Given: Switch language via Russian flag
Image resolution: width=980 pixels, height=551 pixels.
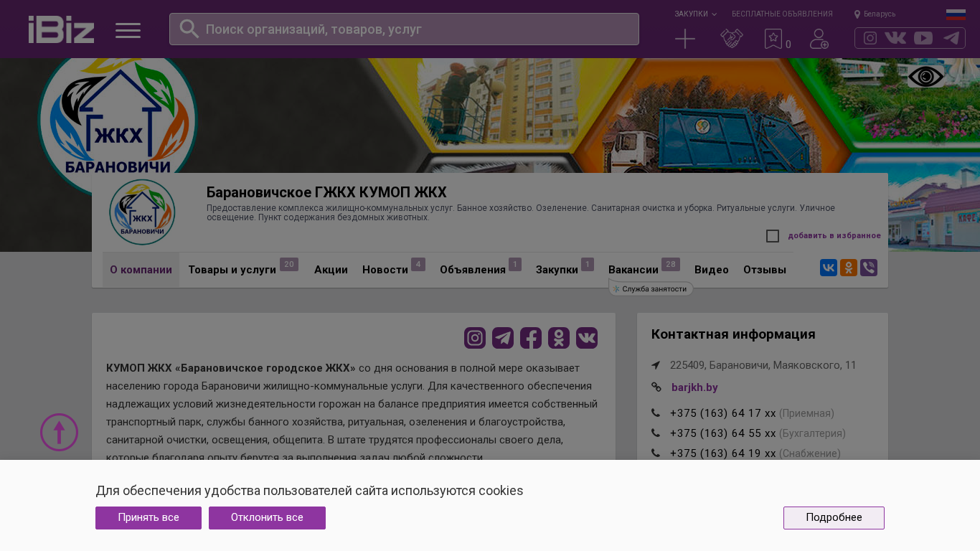Looking at the screenshot, I should (x=956, y=14).
